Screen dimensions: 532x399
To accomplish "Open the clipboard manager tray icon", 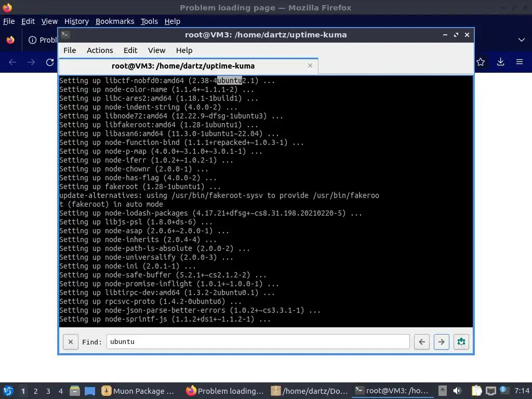I will [476, 391].
